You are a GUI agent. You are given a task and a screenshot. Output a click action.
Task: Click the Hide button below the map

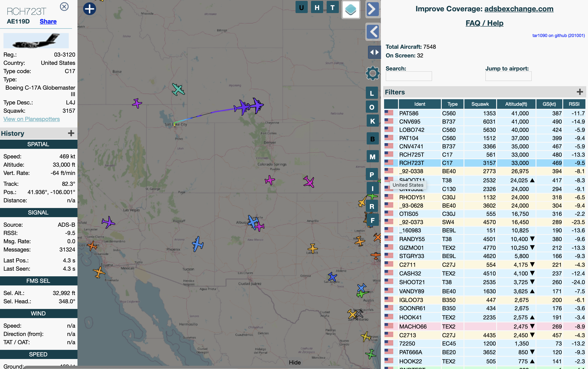tap(295, 362)
